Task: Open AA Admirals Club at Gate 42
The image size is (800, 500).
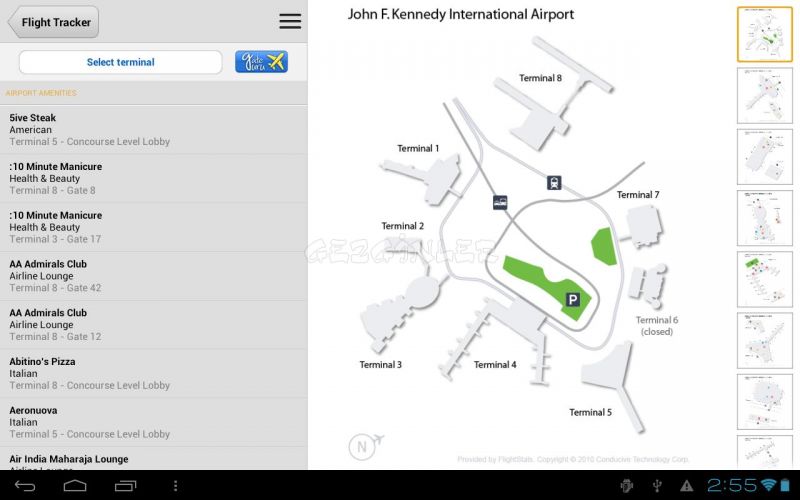Action: coord(154,276)
